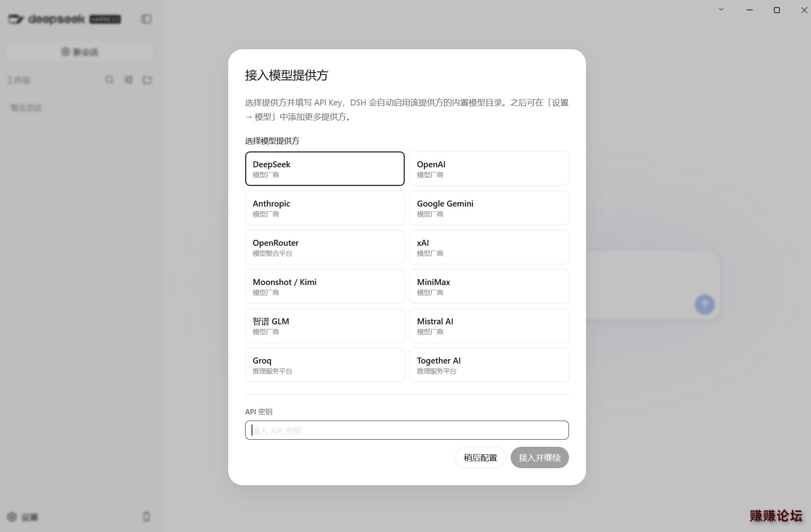Viewport: 811px width, 532px height.
Task: Maximize the application window
Action: click(x=777, y=10)
